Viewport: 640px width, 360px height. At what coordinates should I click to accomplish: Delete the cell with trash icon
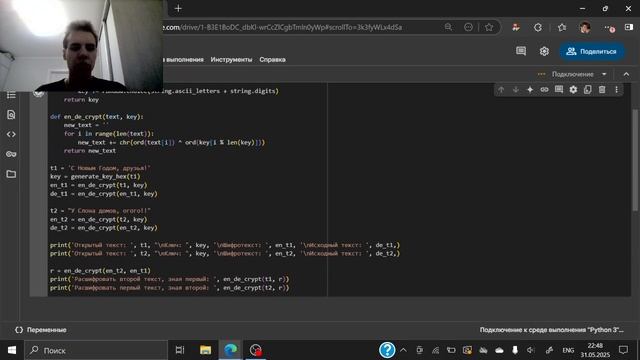click(602, 90)
